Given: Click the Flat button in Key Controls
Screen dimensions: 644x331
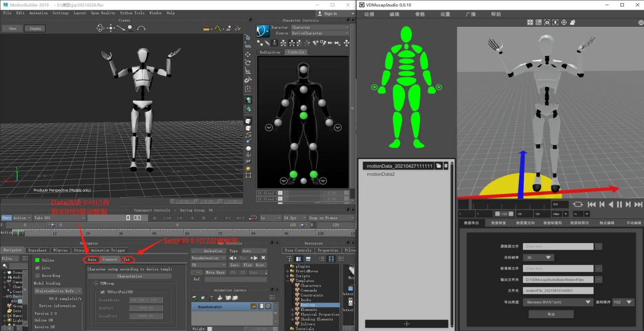Looking at the screenshot, I should click(247, 265).
